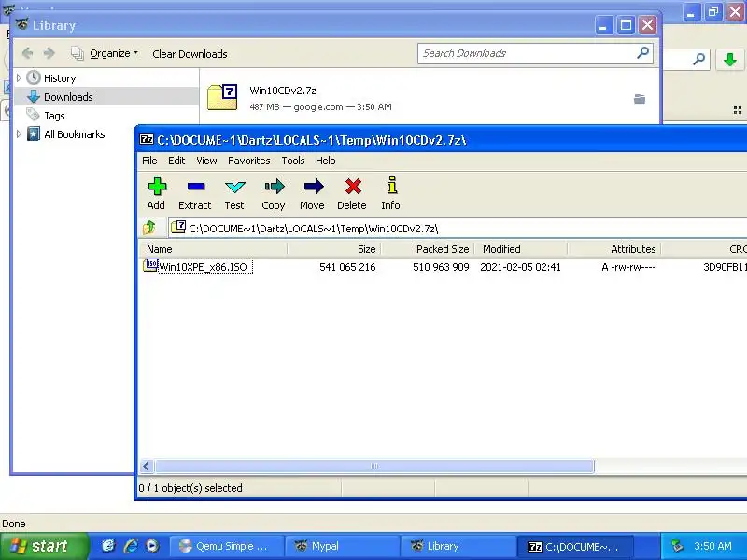Click the 7-Zip address path field
This screenshot has height=560, width=747.
tap(458, 228)
